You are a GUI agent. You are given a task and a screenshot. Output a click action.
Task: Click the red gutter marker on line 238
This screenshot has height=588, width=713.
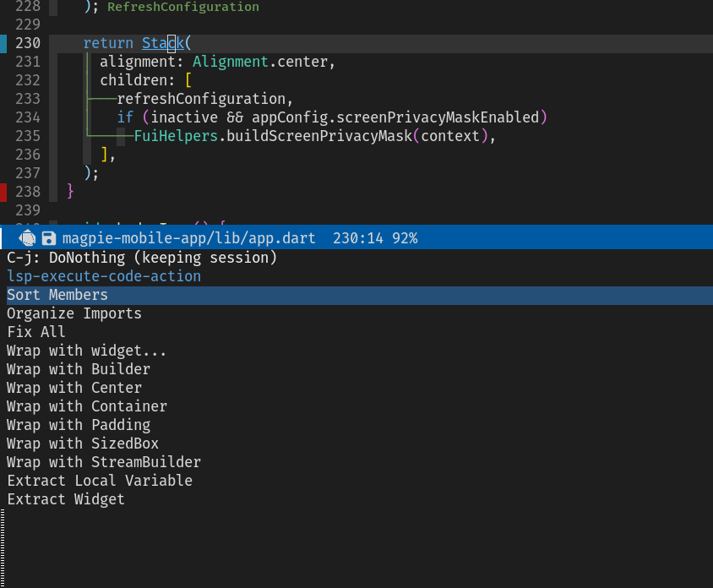click(3, 192)
